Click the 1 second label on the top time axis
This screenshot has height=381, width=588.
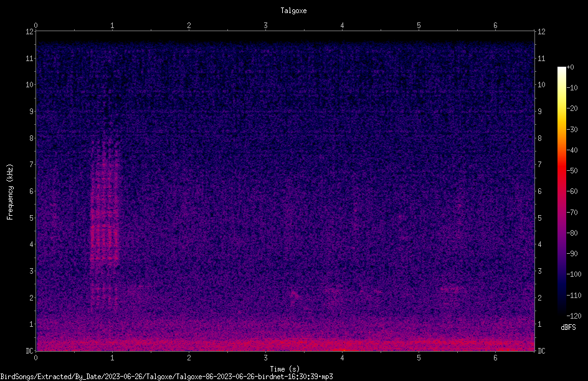click(x=112, y=26)
